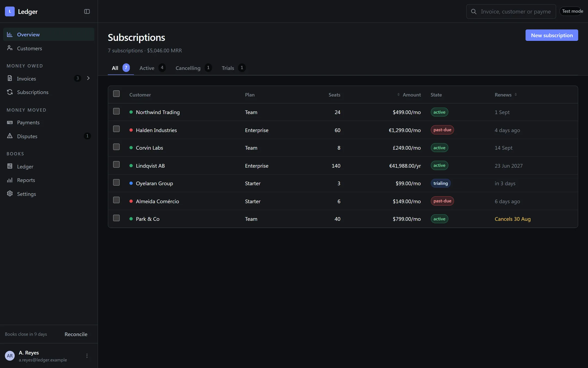Open Payments in the sidebar
Viewport: 588px width, 368px height.
pos(49,122)
